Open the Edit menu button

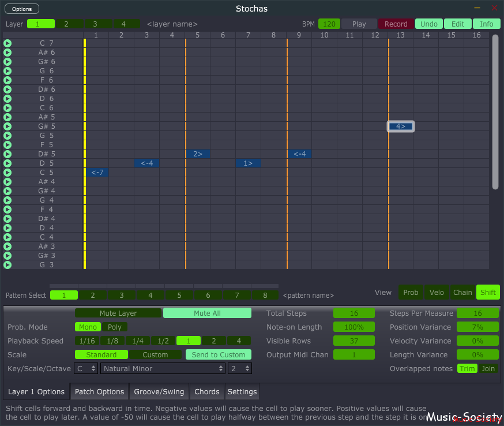[458, 24]
